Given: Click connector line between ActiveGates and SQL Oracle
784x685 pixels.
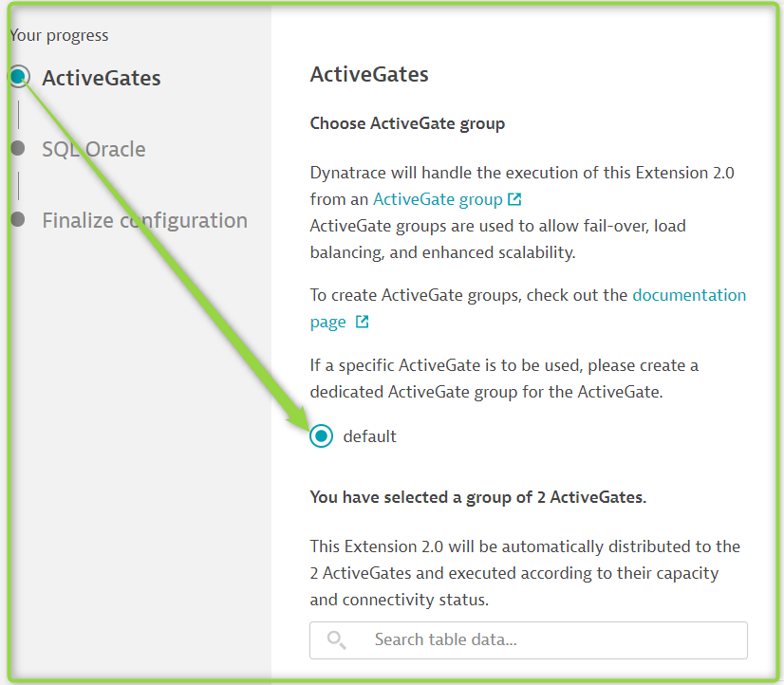Looking at the screenshot, I should 18,114.
